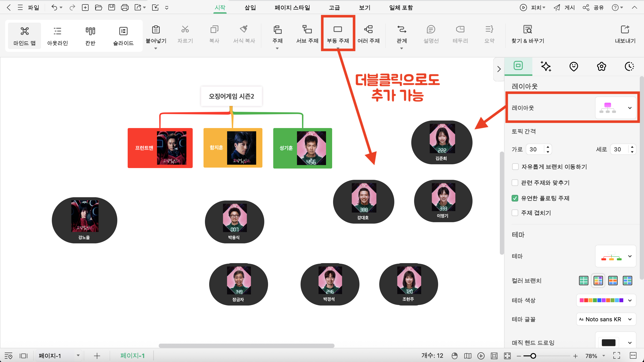Image resolution: width=644 pixels, height=362 pixels.
Task: Select the 오징어게임 시즌2 central topic
Action: [231, 96]
